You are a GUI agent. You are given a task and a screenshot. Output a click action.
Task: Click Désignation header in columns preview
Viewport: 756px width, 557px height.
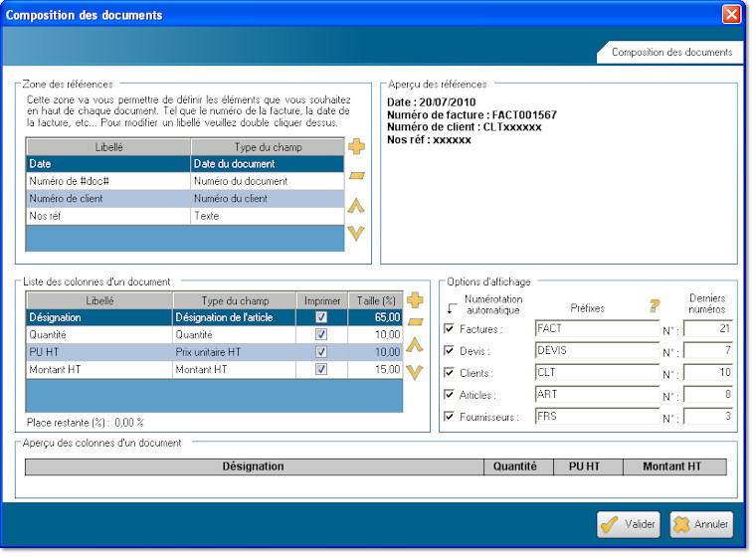254,466
